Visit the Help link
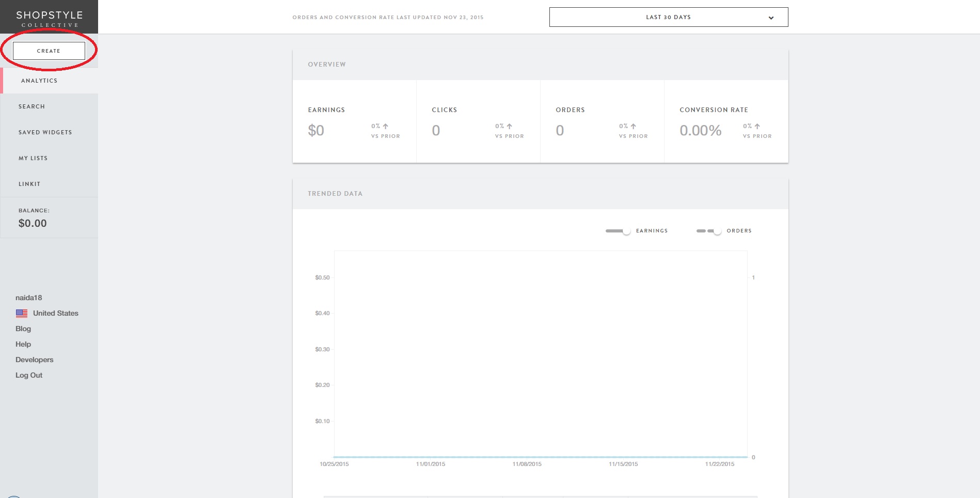 pyautogui.click(x=23, y=344)
